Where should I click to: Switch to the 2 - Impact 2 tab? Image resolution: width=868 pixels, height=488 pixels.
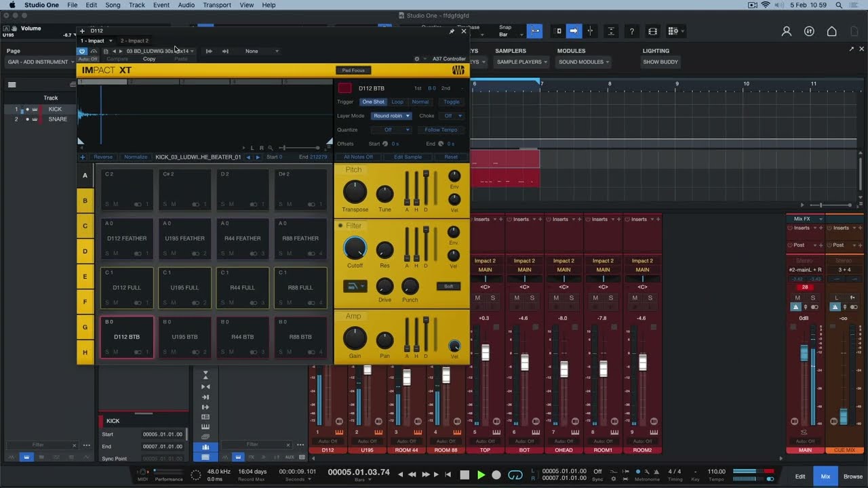click(134, 41)
